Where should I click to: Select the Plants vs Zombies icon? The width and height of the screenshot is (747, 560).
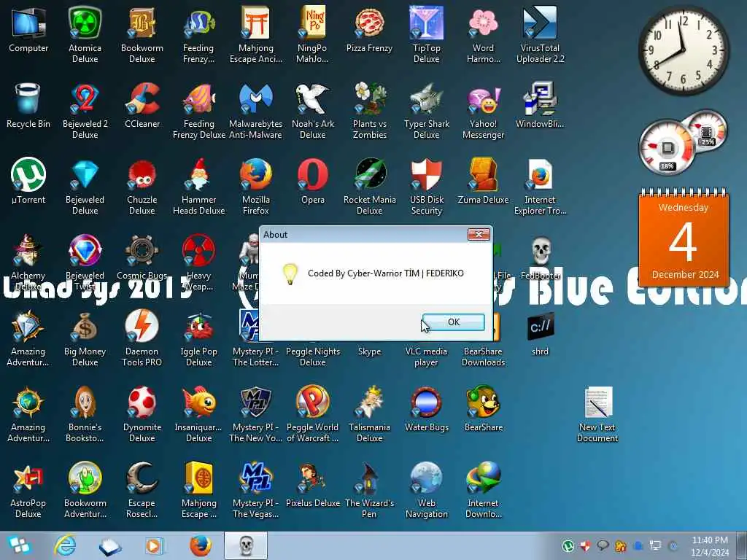pyautogui.click(x=369, y=111)
